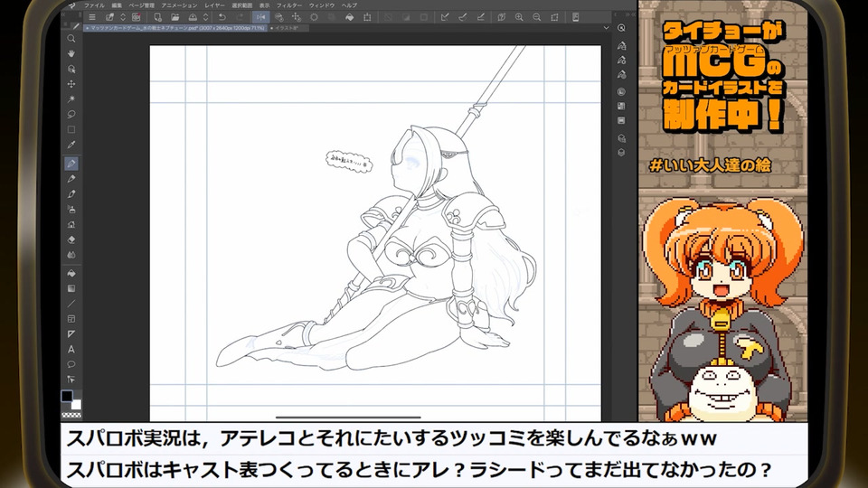This screenshot has width=868, height=488.
Task: Choose the Eraser tool
Action: [x=71, y=239]
